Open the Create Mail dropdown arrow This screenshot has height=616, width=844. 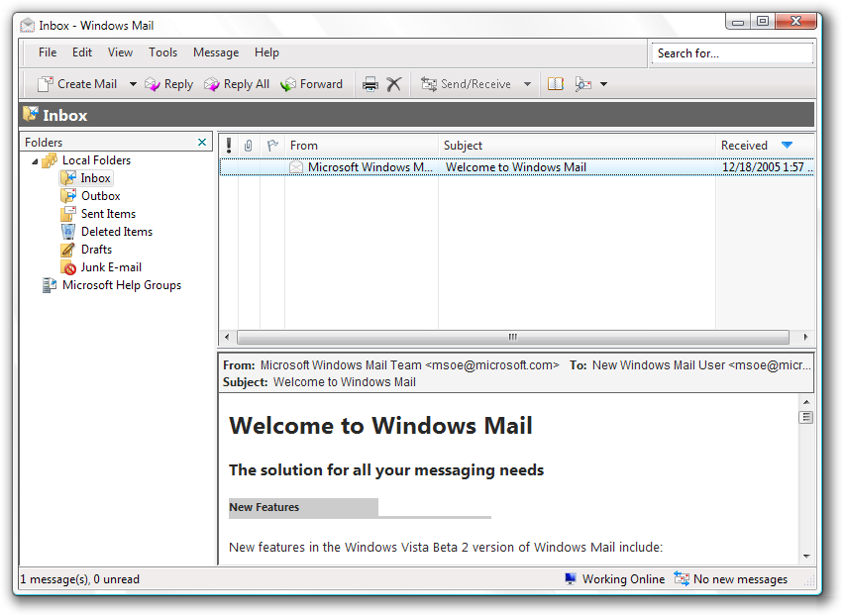pyautogui.click(x=133, y=84)
